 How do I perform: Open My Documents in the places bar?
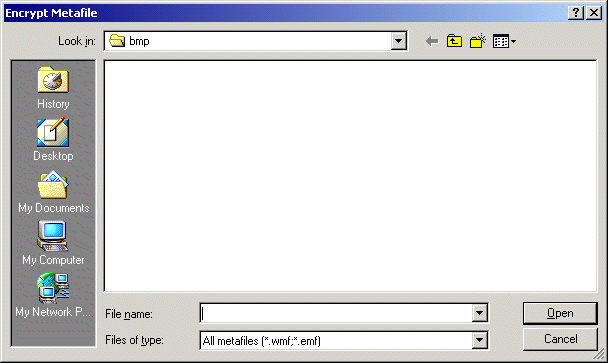[53, 192]
